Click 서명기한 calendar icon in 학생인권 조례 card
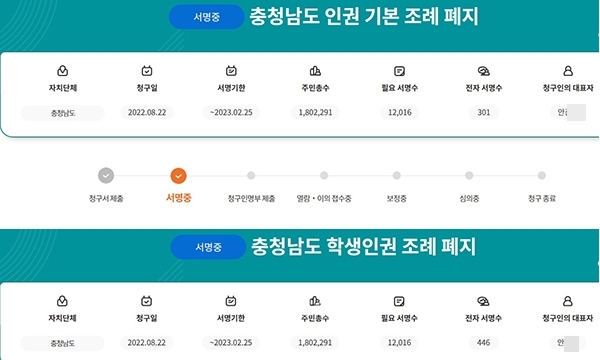Image resolution: width=600 pixels, height=360 pixels. pyautogui.click(x=231, y=301)
